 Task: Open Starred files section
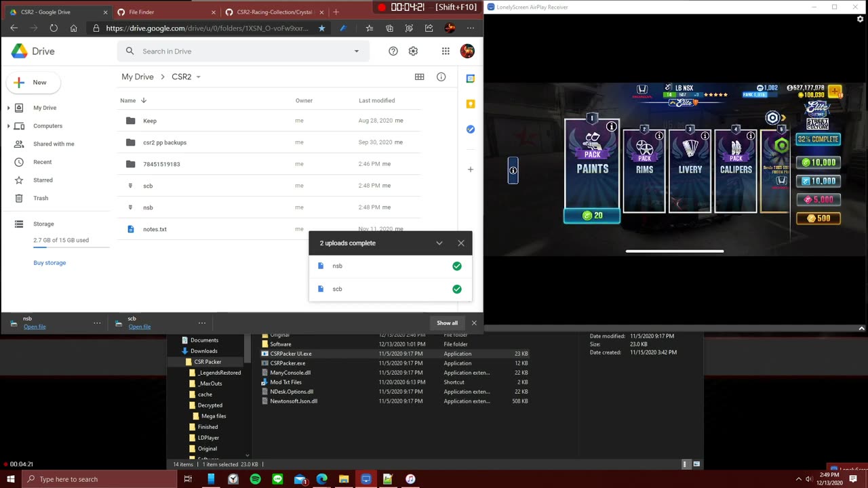(43, 180)
